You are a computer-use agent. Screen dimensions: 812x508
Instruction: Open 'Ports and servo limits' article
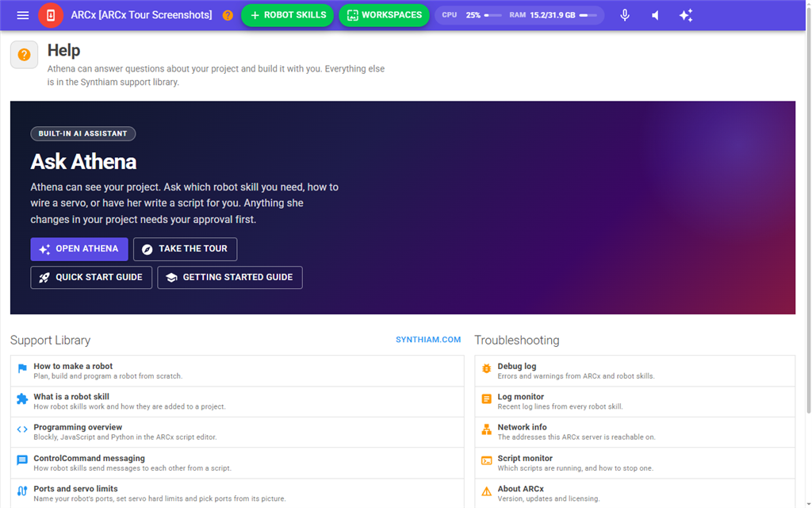click(x=237, y=493)
